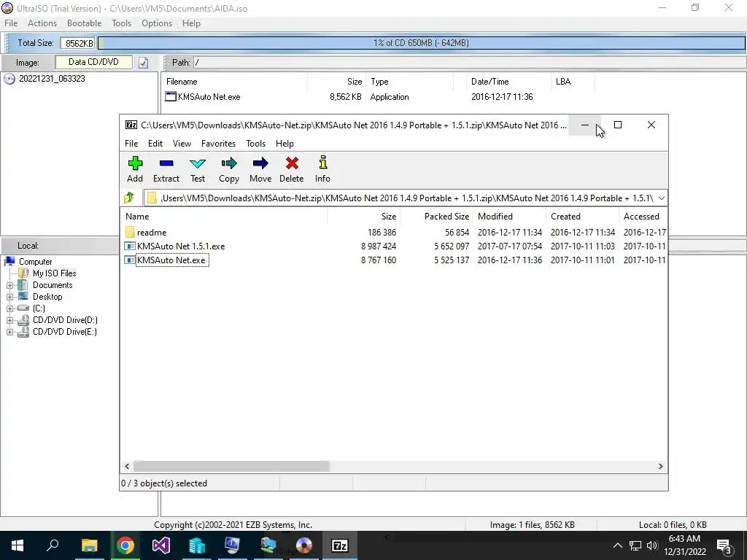
Task: Minimize the 7-Zip window
Action: pos(585,125)
